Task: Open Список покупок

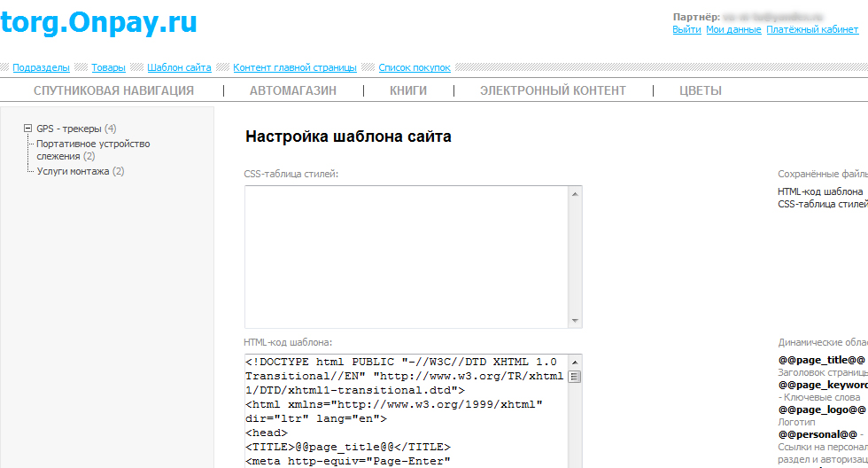Action: click(x=415, y=67)
